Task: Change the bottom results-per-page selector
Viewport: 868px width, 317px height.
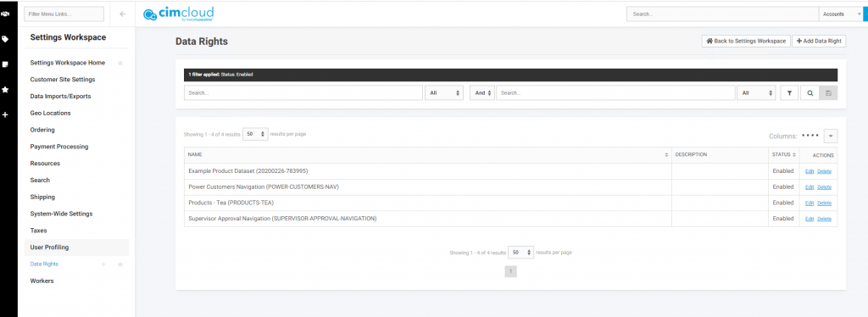Action: click(x=521, y=253)
